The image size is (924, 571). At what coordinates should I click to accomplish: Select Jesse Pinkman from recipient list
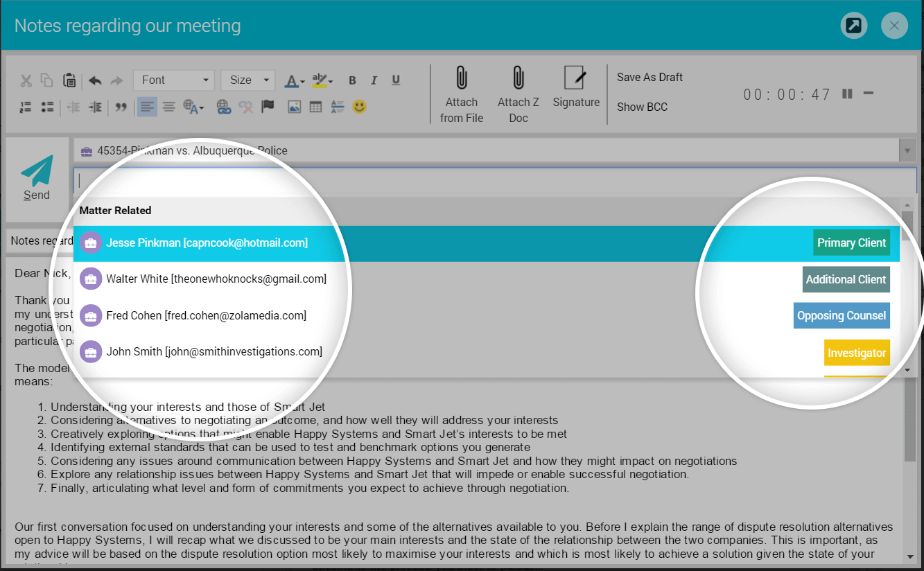tap(207, 243)
